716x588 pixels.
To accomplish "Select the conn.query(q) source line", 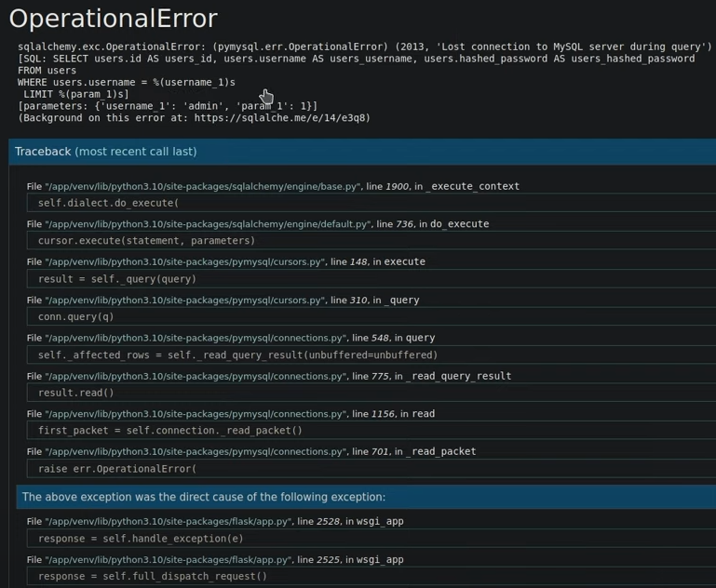I will tap(76, 317).
